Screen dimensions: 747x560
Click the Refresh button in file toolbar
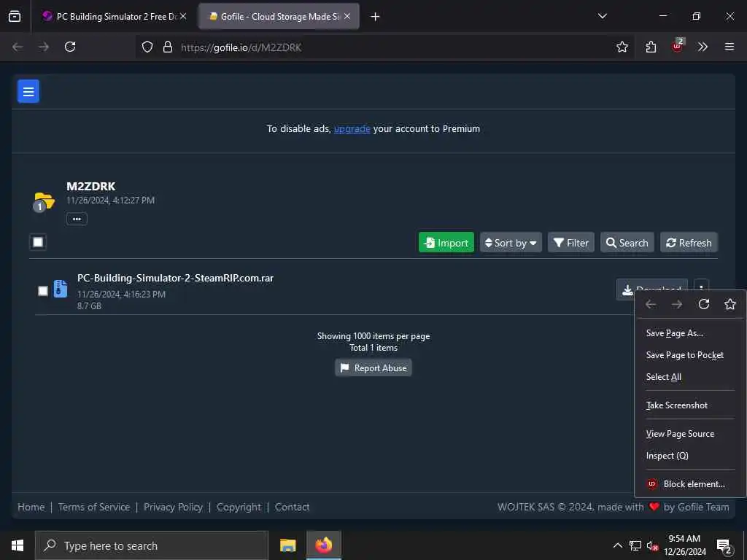689,243
